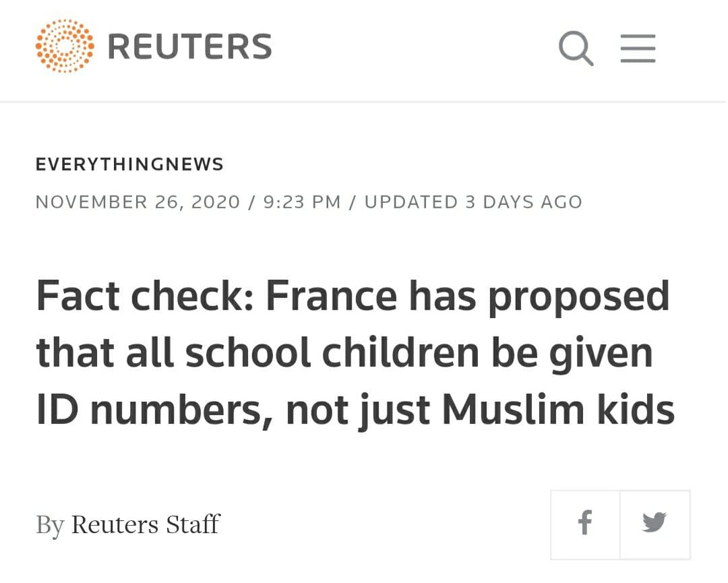Image resolution: width=728 pixels, height=583 pixels.
Task: Open the search magnifier icon
Action: [576, 49]
